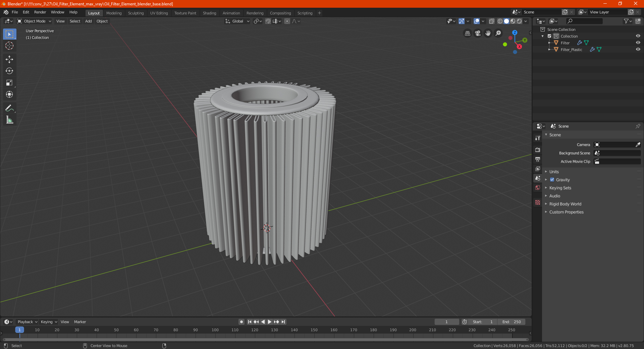Switch to rendered viewport shading
Viewport: 644px width, 349px height.
click(519, 21)
